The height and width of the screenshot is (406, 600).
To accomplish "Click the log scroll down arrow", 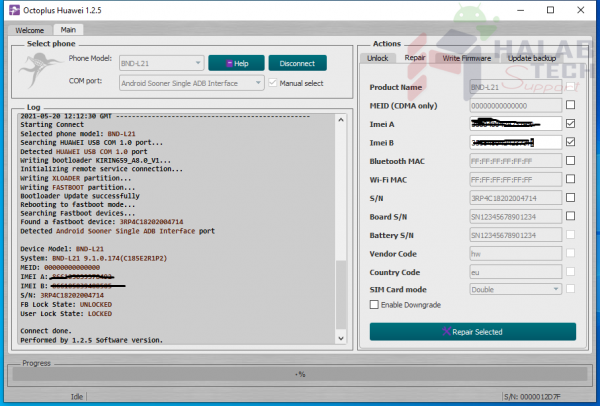I will (341, 339).
